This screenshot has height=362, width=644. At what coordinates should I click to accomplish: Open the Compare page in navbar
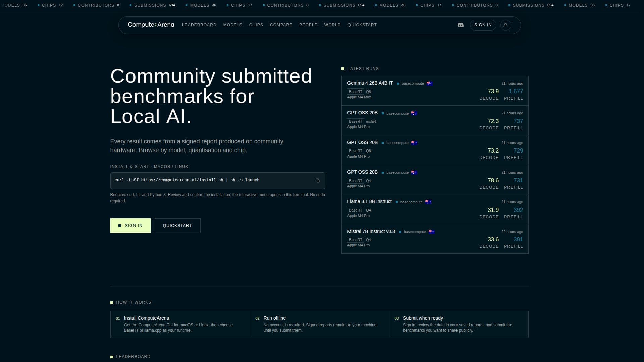(x=281, y=25)
